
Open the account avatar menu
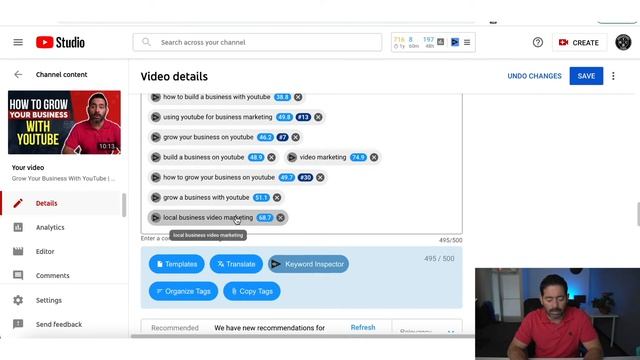pos(623,42)
